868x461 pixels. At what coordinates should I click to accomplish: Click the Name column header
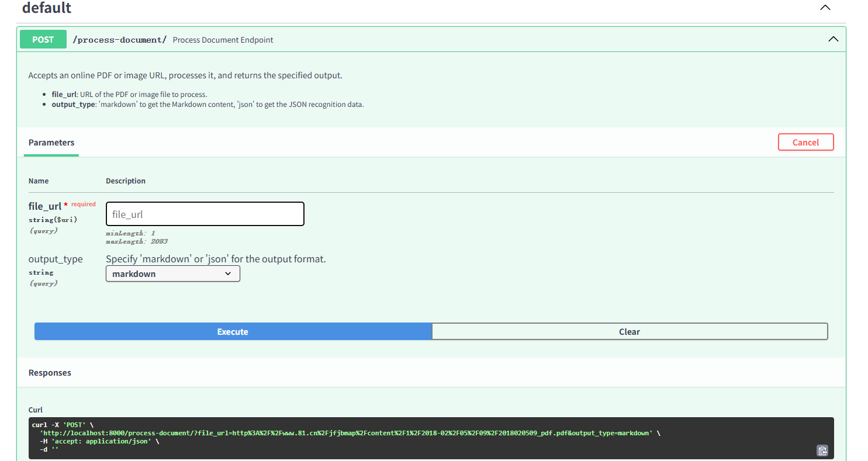[x=39, y=181]
